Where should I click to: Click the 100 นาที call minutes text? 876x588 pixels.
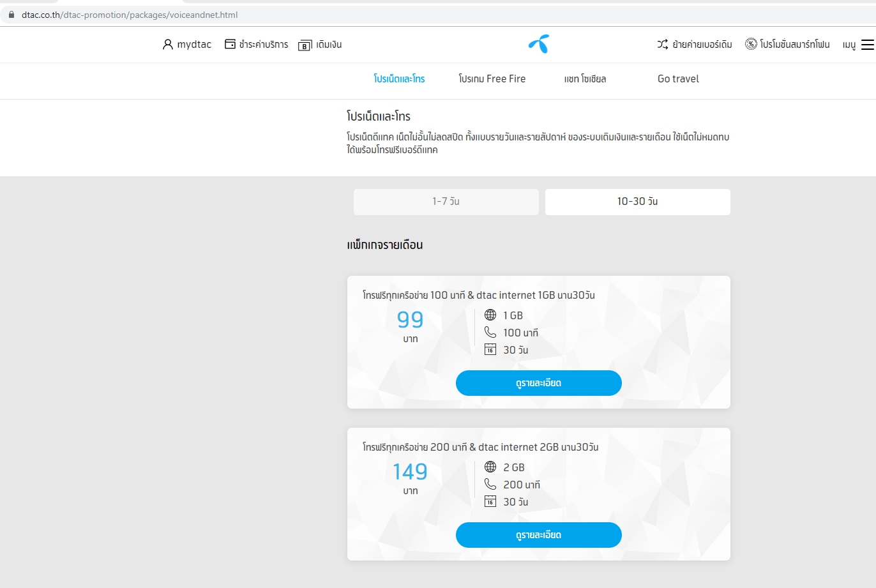click(x=521, y=333)
